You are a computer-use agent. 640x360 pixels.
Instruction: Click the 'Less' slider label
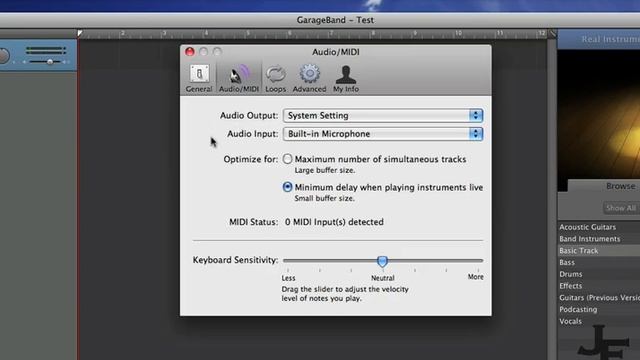(288, 278)
